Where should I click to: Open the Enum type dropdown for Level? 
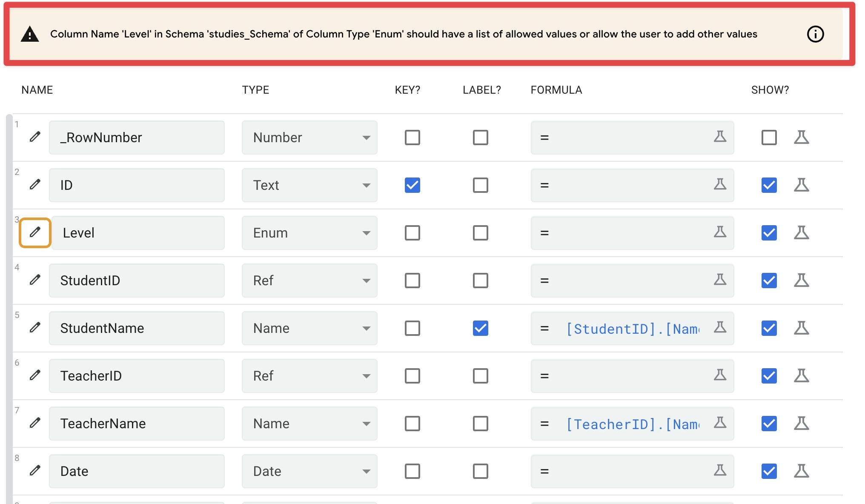tap(309, 233)
